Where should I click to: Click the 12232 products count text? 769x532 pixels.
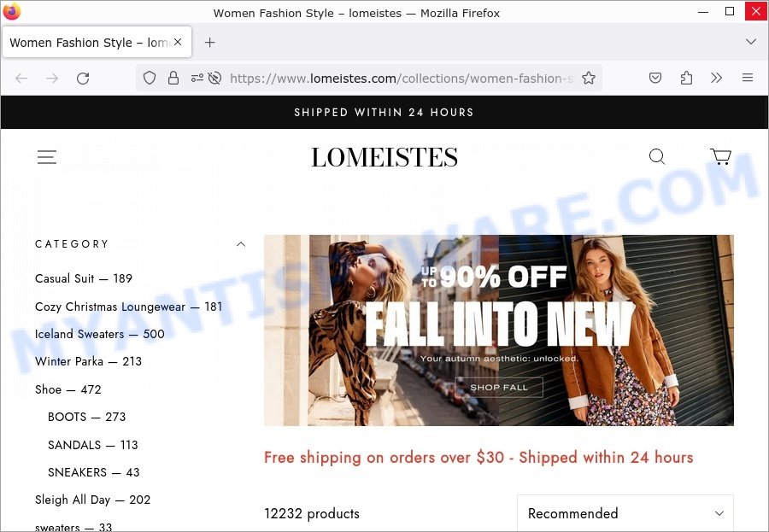point(311,513)
